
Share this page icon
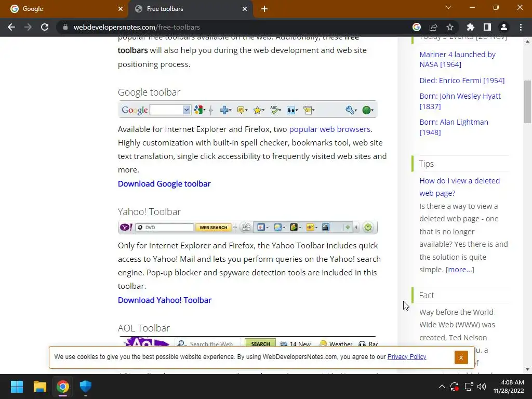[x=433, y=27]
